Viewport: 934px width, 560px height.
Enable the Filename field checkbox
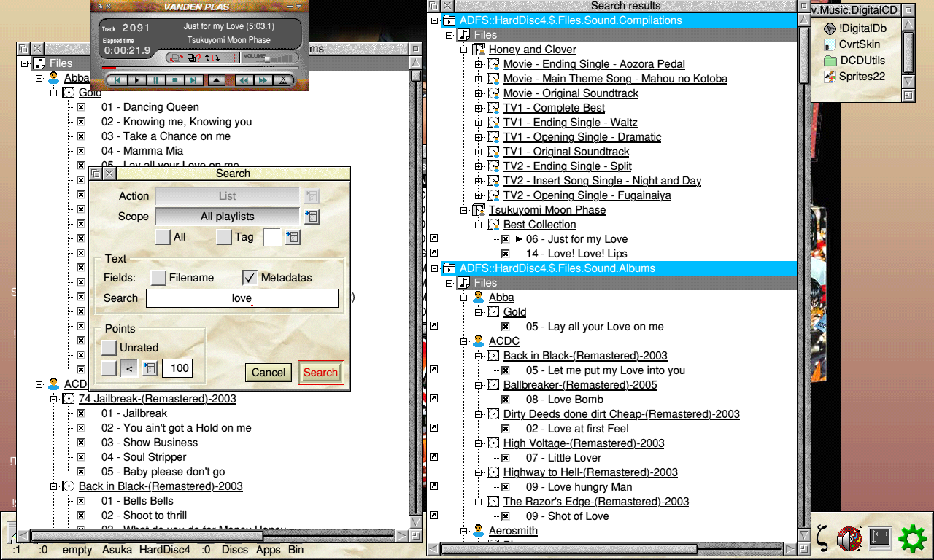158,278
